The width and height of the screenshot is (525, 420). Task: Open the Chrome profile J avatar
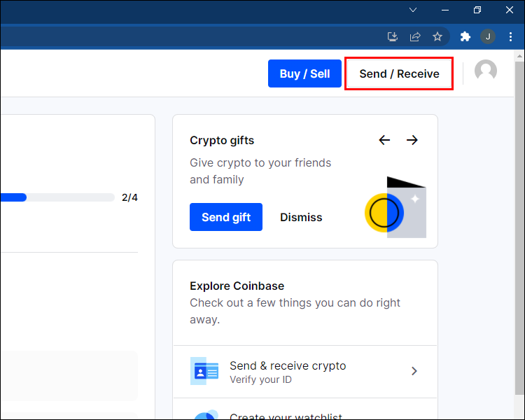point(488,36)
